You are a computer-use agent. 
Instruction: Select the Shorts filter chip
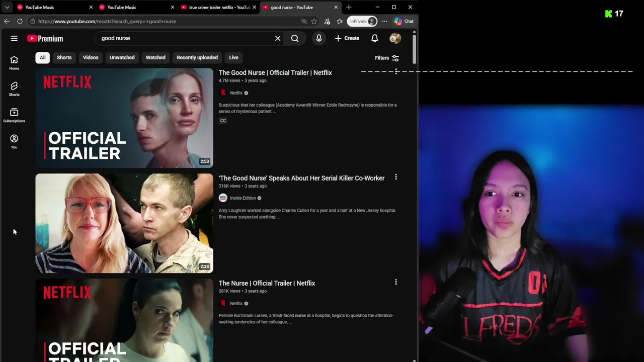64,57
